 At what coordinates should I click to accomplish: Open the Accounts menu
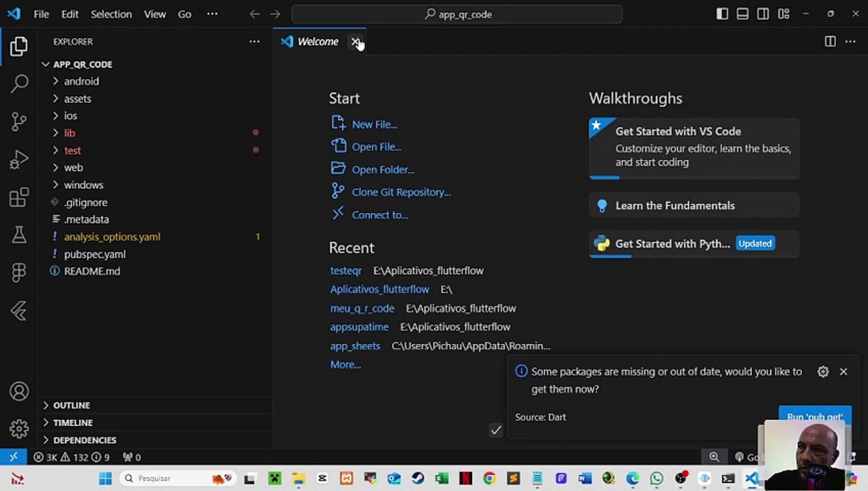(x=19, y=391)
